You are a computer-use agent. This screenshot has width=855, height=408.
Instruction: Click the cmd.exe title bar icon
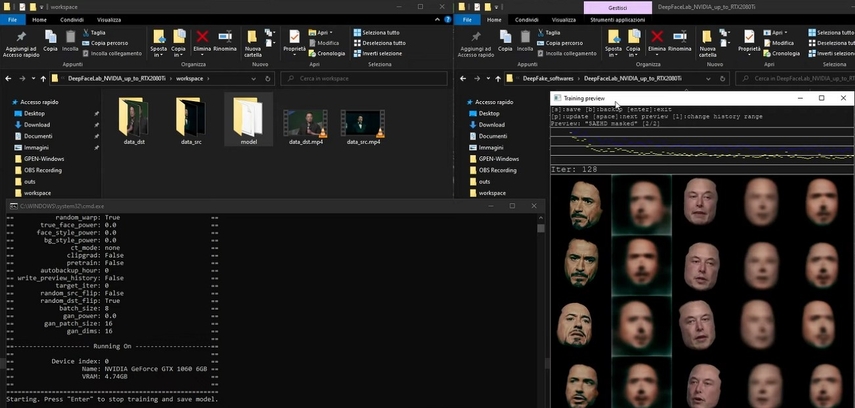click(13, 206)
